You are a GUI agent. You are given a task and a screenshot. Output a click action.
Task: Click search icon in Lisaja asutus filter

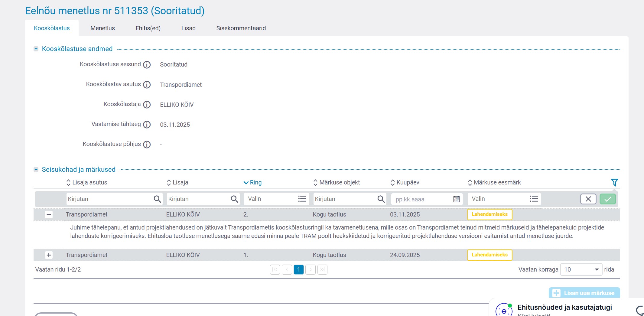coord(157,199)
